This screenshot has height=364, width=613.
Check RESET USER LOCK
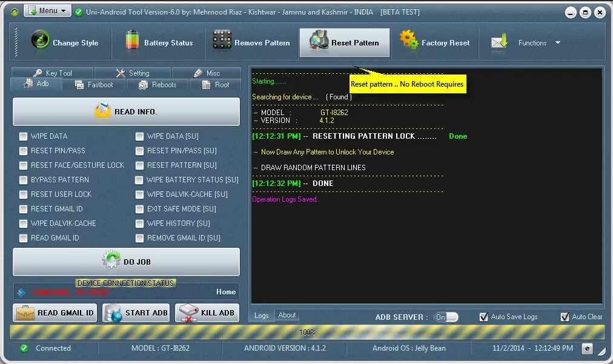coord(24,194)
